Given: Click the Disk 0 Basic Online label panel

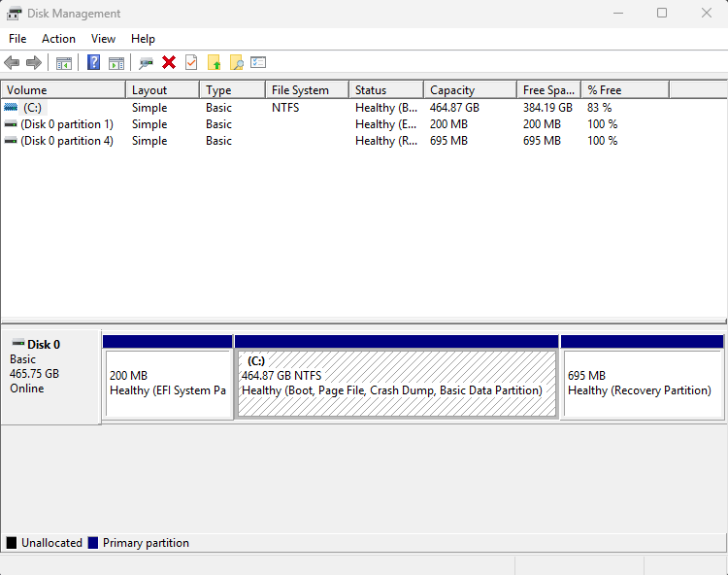Looking at the screenshot, I should pyautogui.click(x=51, y=377).
